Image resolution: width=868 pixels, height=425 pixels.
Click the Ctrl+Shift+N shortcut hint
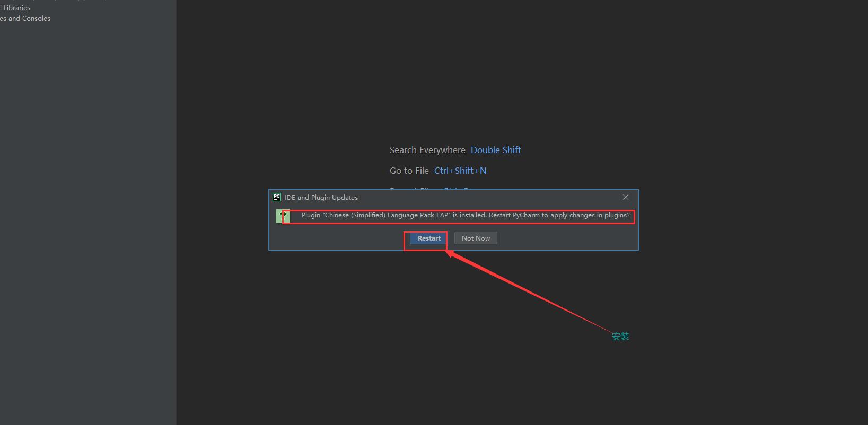[x=460, y=171]
